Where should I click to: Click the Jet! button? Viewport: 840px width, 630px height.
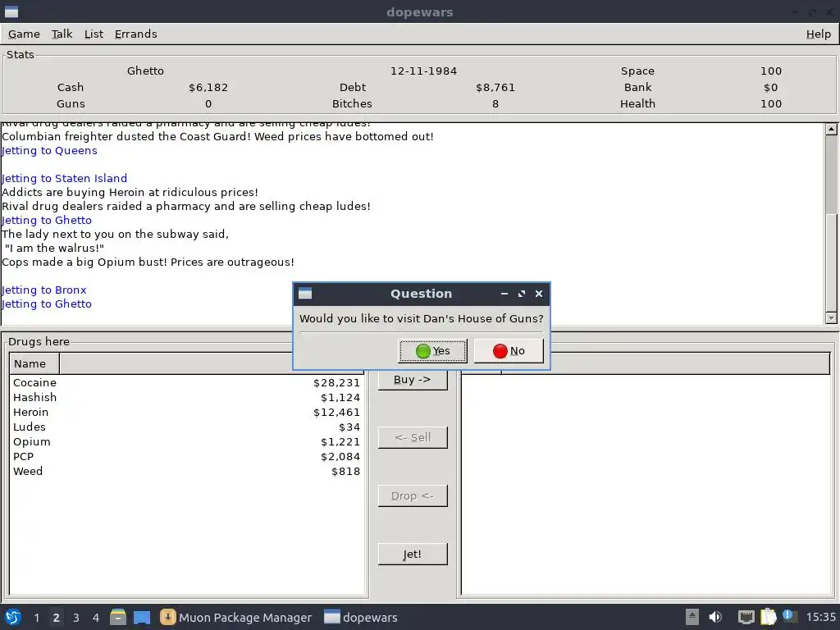(x=412, y=555)
